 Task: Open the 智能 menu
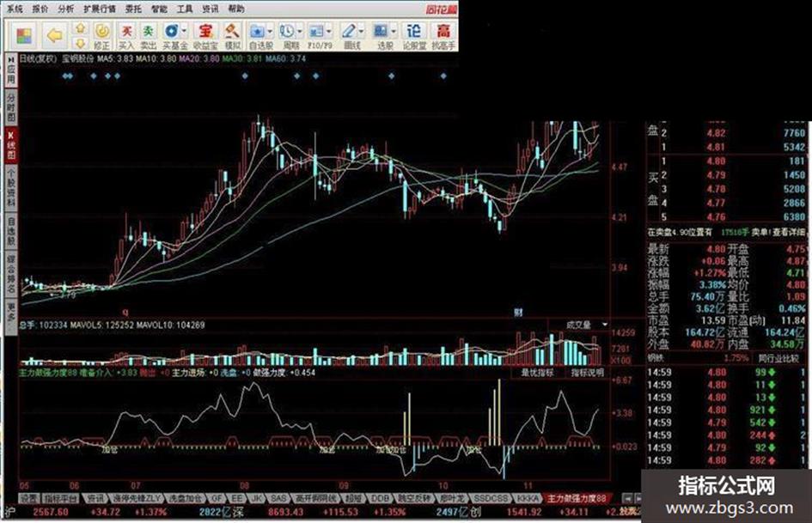tap(159, 9)
